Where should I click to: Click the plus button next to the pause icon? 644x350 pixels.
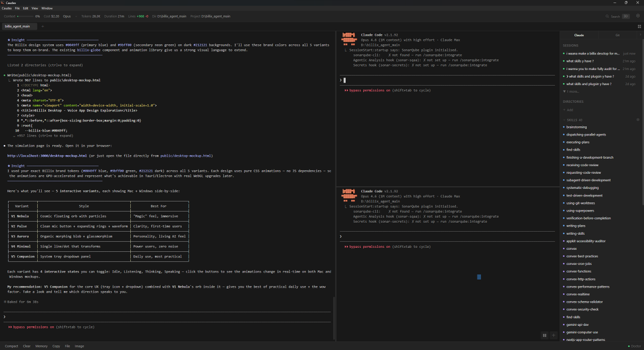(x=553, y=336)
